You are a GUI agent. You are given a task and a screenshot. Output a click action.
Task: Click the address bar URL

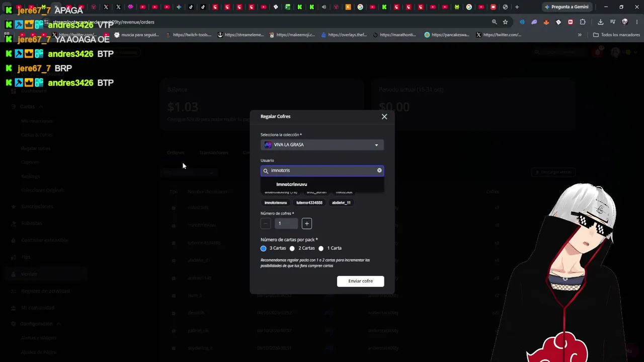pyautogui.click(x=104, y=22)
